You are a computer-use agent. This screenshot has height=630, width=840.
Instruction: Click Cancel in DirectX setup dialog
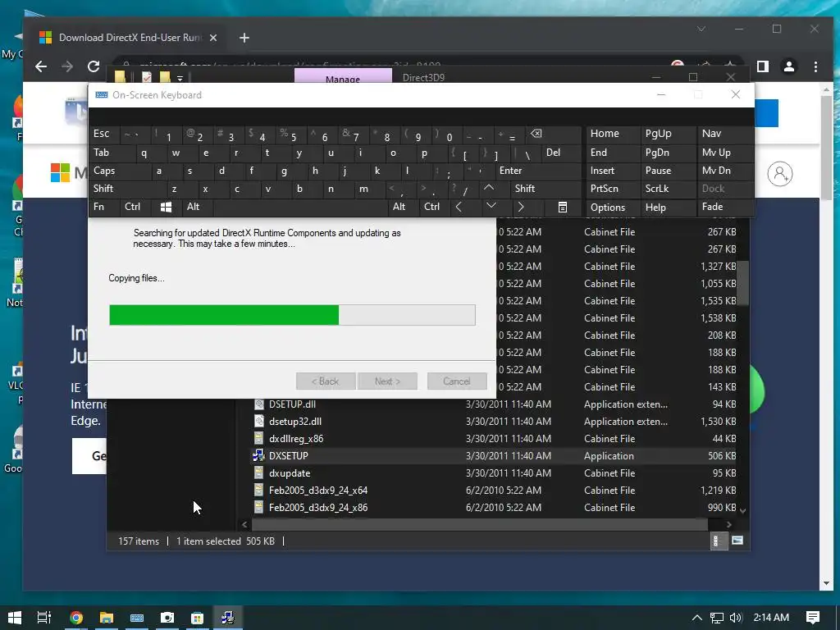457,381
